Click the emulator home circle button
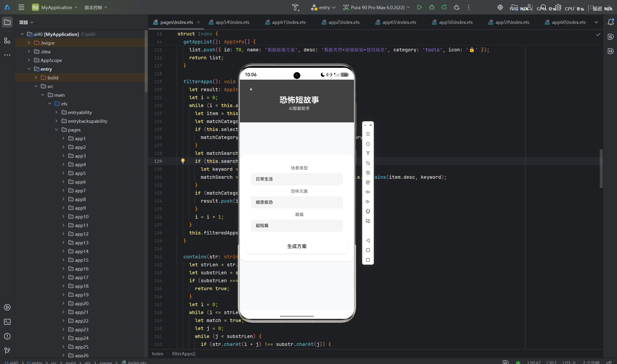The height and width of the screenshot is (364, 617). (x=368, y=250)
